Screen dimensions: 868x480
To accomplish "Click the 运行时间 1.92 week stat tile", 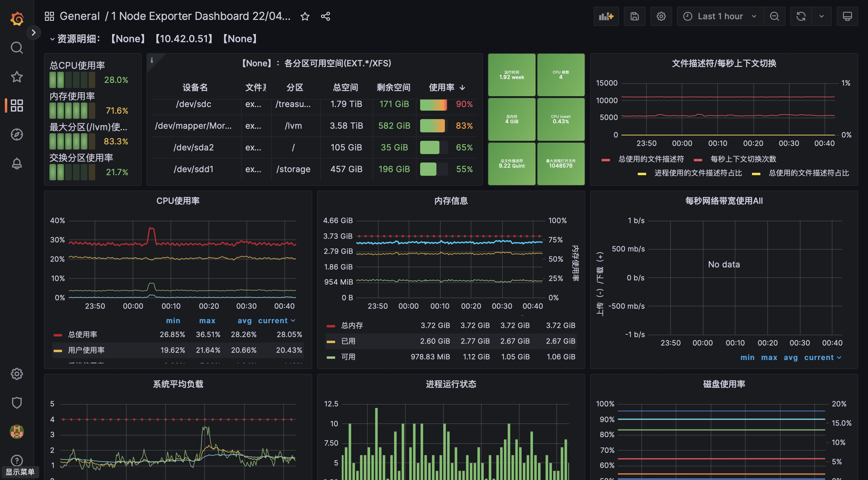I will point(511,75).
